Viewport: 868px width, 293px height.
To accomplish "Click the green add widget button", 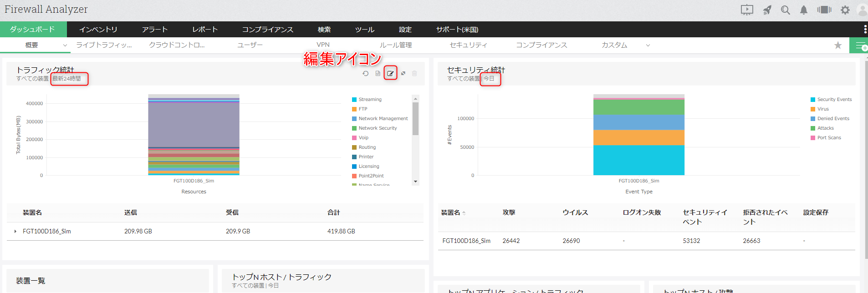I will tap(859, 45).
